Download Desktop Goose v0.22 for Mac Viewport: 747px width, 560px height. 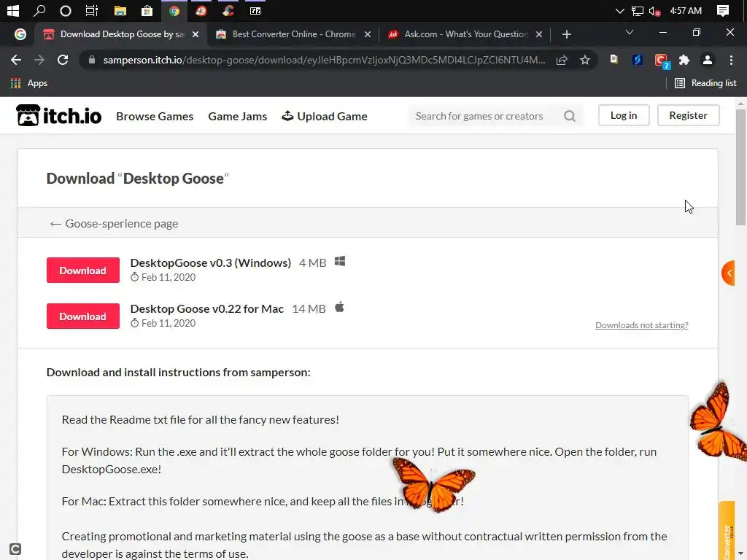pyautogui.click(x=83, y=316)
